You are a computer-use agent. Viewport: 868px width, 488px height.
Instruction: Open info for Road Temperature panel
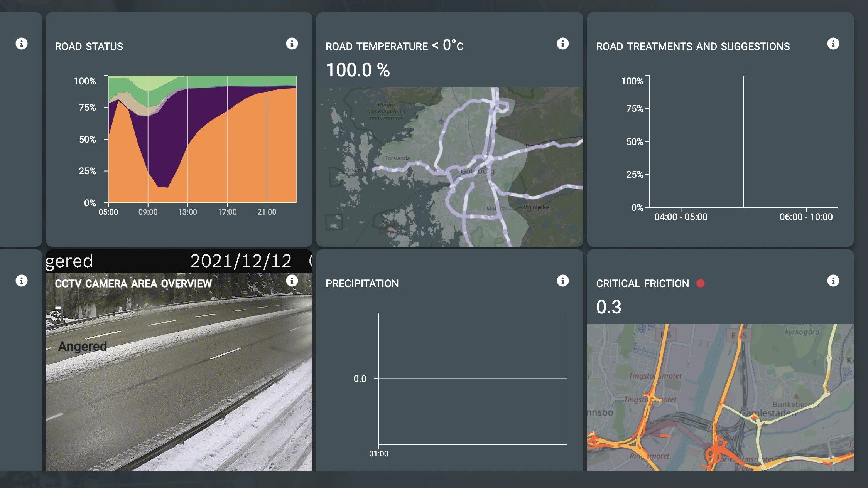(563, 44)
